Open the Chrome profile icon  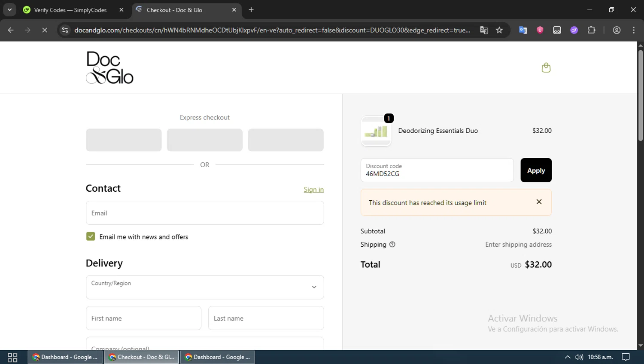click(617, 30)
